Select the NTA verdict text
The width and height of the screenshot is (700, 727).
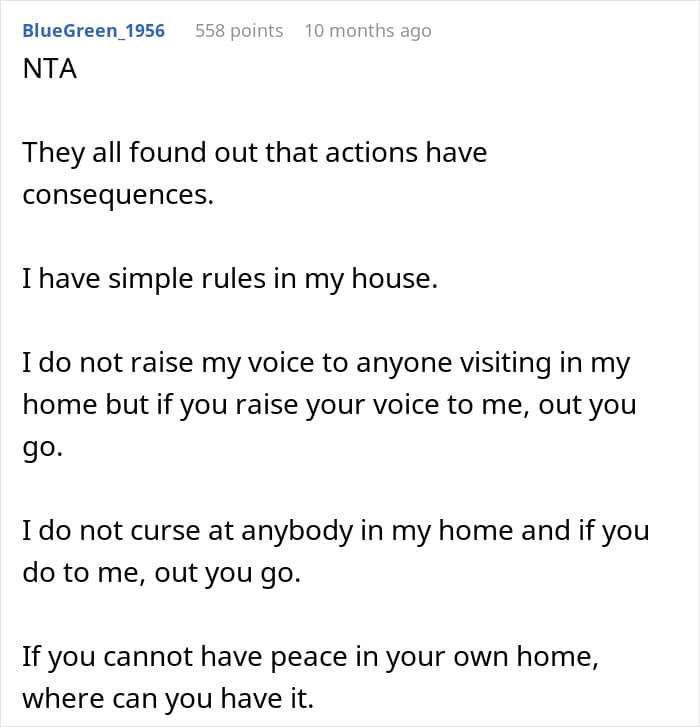(50, 69)
